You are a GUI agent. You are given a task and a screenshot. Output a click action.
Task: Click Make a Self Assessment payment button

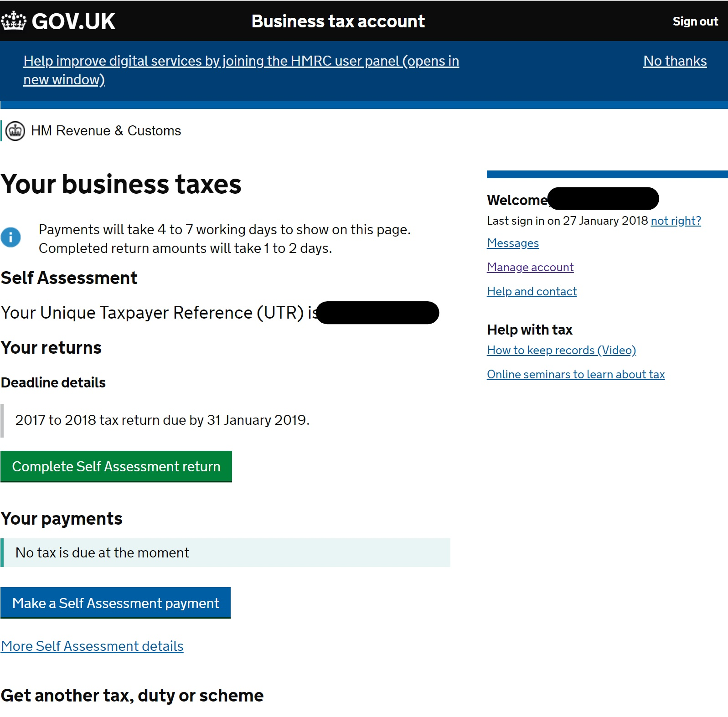[115, 603]
